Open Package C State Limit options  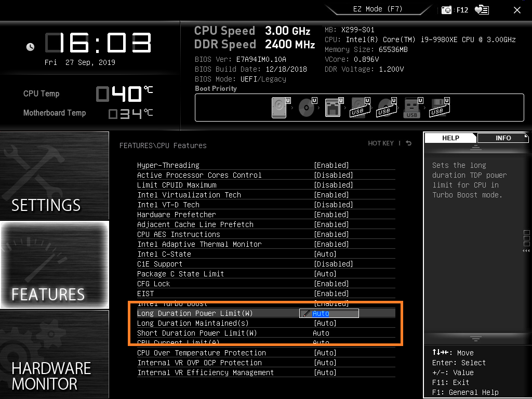click(325, 274)
